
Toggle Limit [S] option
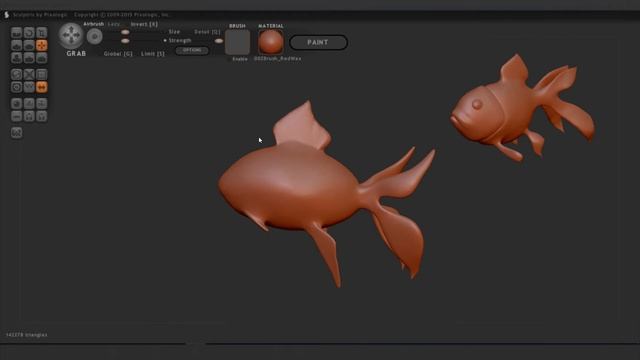[x=153, y=54]
